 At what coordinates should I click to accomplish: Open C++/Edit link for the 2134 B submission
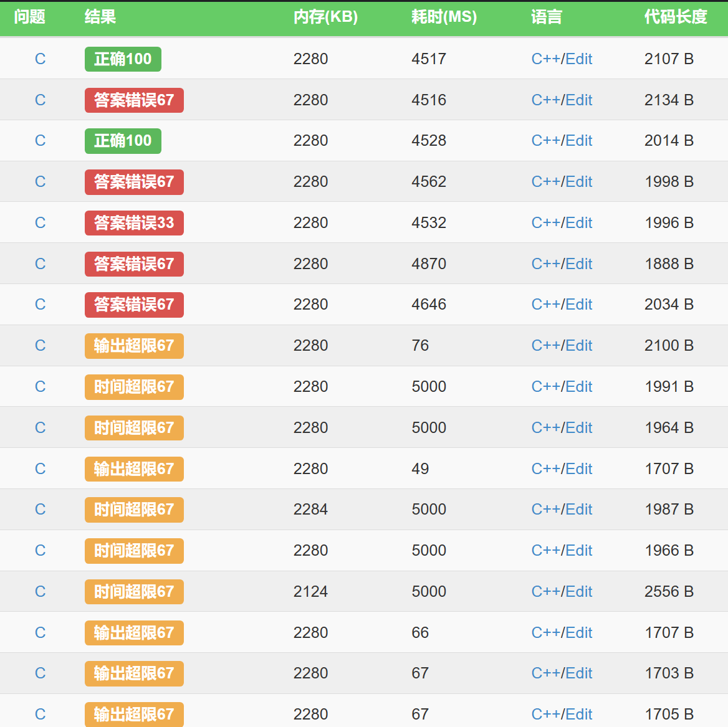562,100
